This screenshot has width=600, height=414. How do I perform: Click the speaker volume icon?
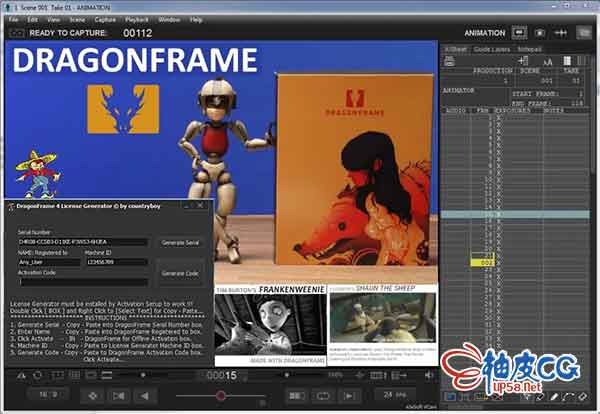pyautogui.click(x=429, y=375)
